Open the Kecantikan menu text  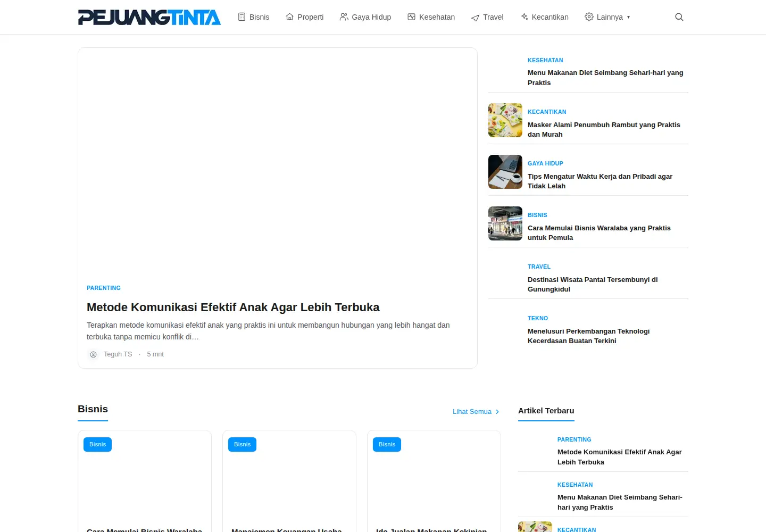point(550,17)
